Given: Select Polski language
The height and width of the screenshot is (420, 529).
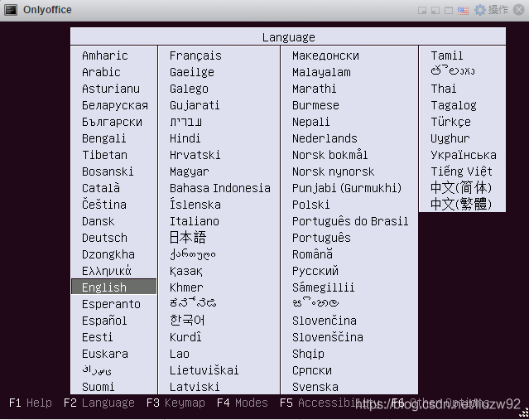Looking at the screenshot, I should [310, 205].
